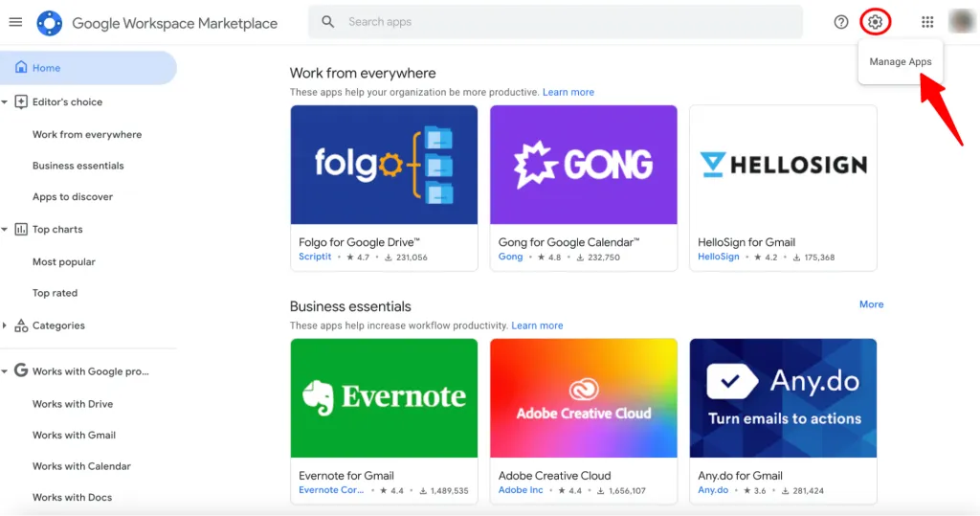
Task: Open Works with Calendar
Action: tap(81, 466)
